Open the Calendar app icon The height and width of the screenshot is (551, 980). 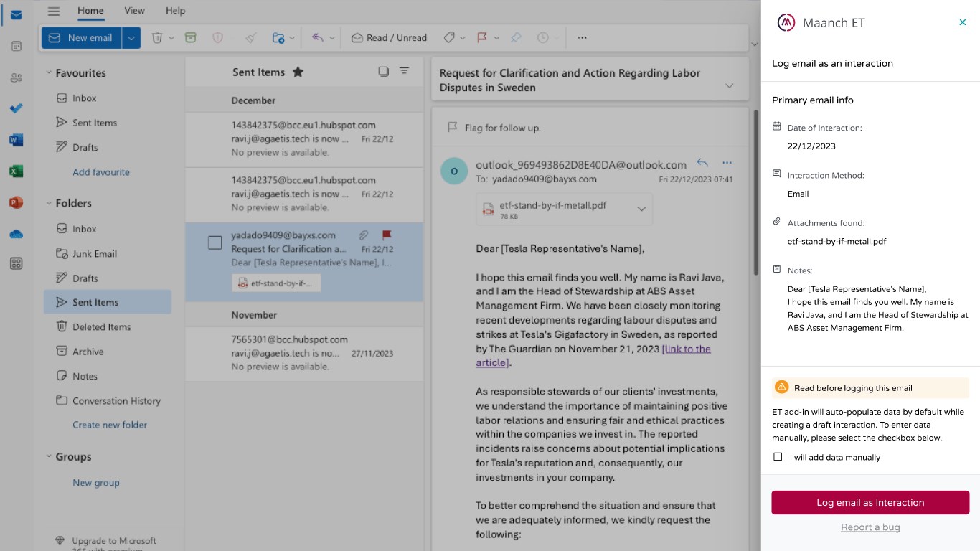(x=16, y=46)
